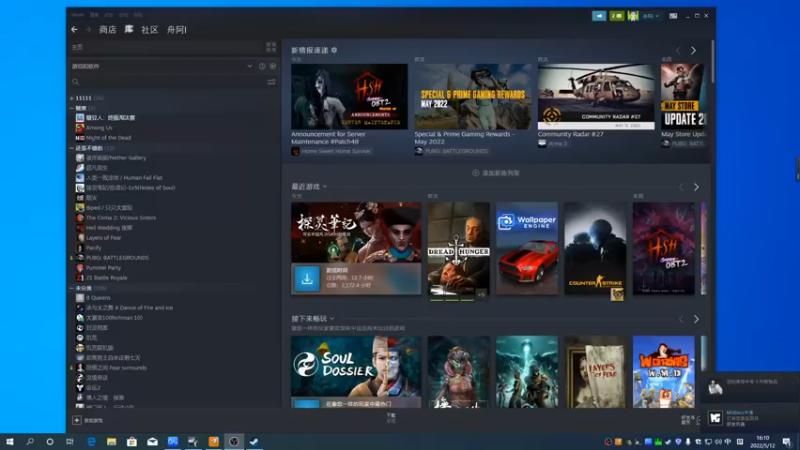
Task: Select The Coma 2: Vicious Sisters
Action: (x=121, y=218)
